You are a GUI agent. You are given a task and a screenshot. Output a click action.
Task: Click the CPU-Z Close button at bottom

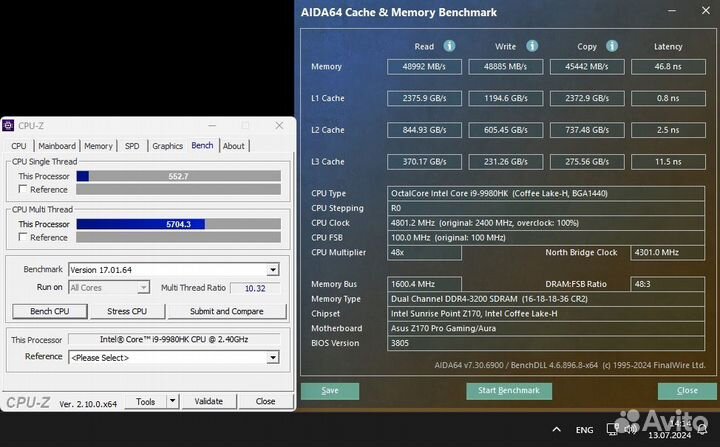[x=265, y=401]
